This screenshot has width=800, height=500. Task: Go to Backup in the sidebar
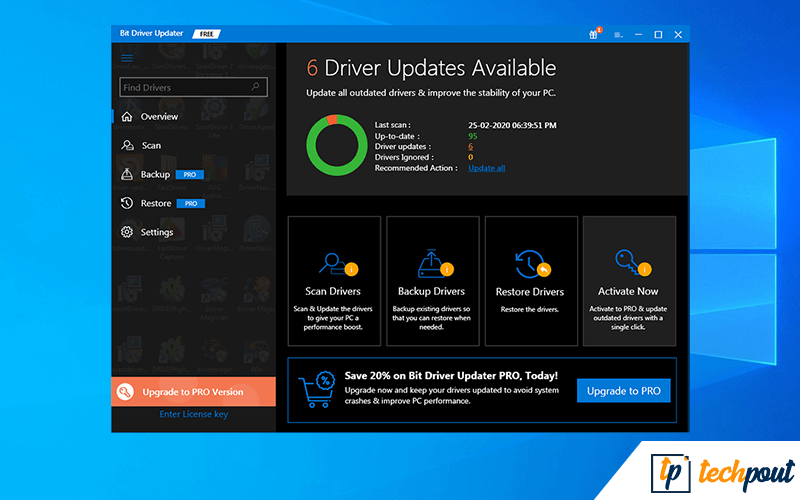[154, 175]
